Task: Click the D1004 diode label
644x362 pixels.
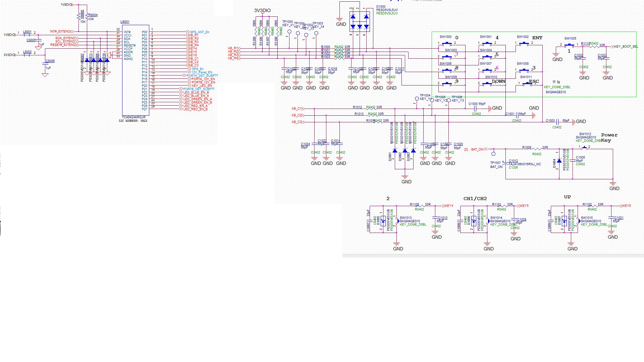Action: [x=554, y=163]
